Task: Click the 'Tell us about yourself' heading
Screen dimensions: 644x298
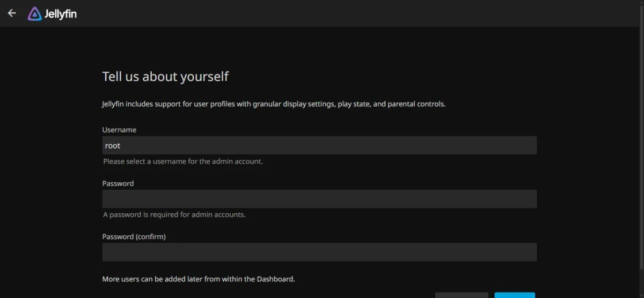Action: click(x=165, y=77)
